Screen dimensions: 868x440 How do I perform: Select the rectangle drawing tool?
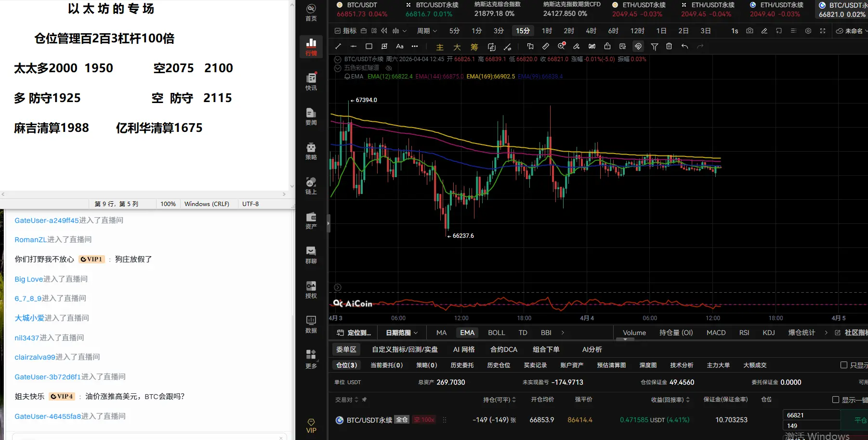[369, 46]
